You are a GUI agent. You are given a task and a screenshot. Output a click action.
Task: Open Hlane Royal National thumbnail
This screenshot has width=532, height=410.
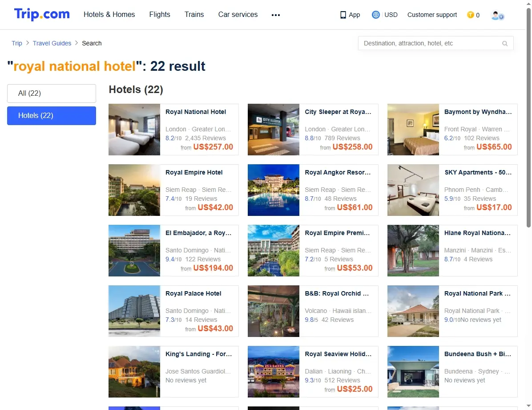click(x=413, y=250)
